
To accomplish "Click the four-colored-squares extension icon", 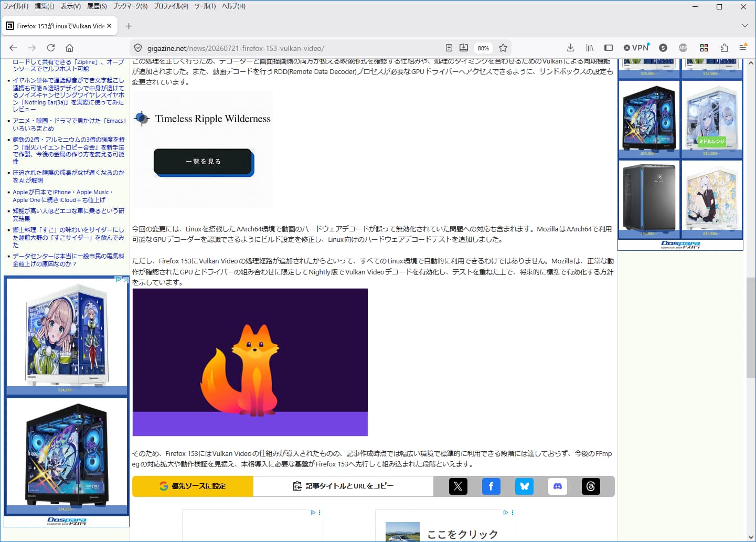I will [704, 48].
